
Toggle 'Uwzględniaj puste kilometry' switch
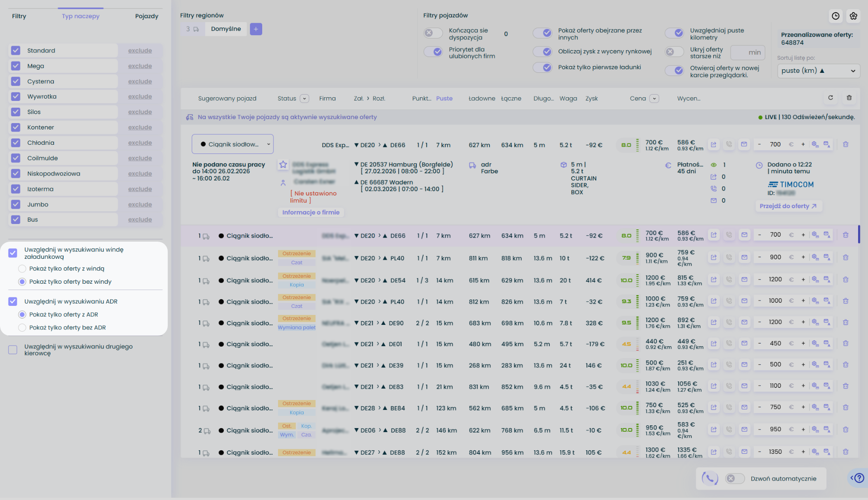(675, 33)
